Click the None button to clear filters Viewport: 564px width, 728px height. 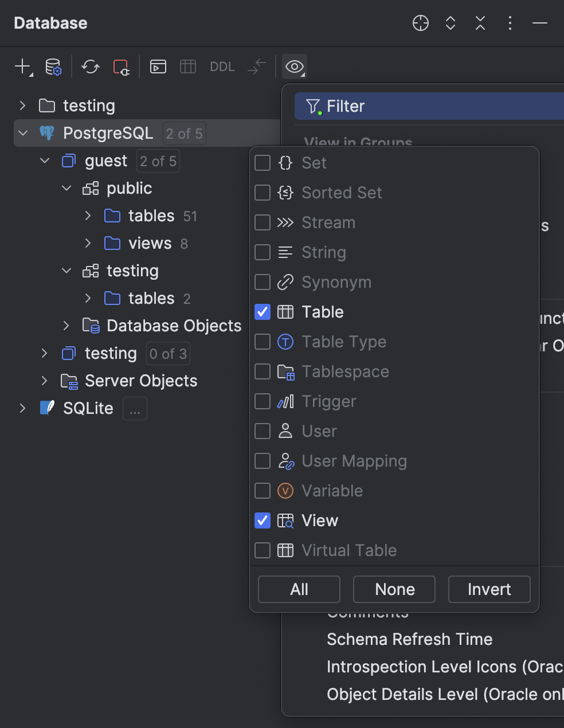tap(394, 589)
